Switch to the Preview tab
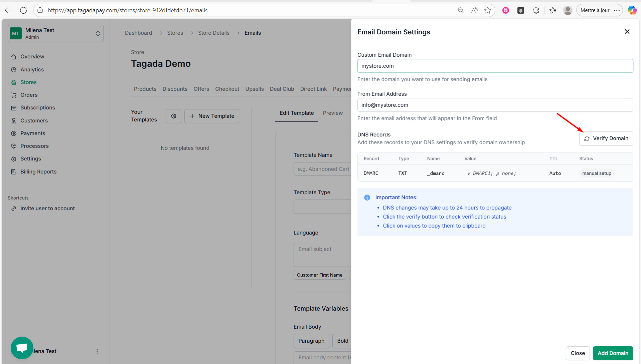The height and width of the screenshot is (364, 641). tap(332, 113)
